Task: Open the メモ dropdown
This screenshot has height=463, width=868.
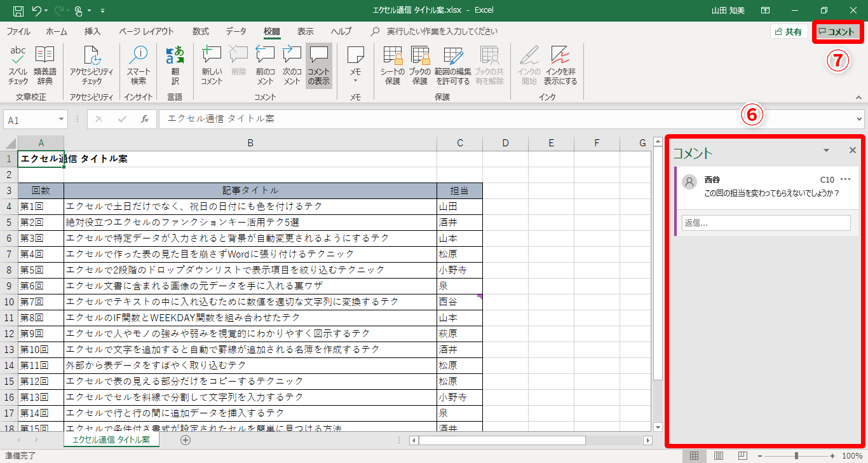Action: (356, 66)
